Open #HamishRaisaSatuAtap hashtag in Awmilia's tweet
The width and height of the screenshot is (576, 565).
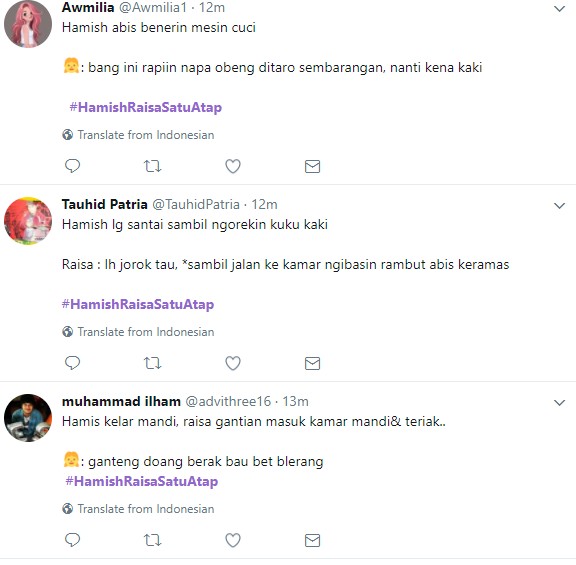146,107
